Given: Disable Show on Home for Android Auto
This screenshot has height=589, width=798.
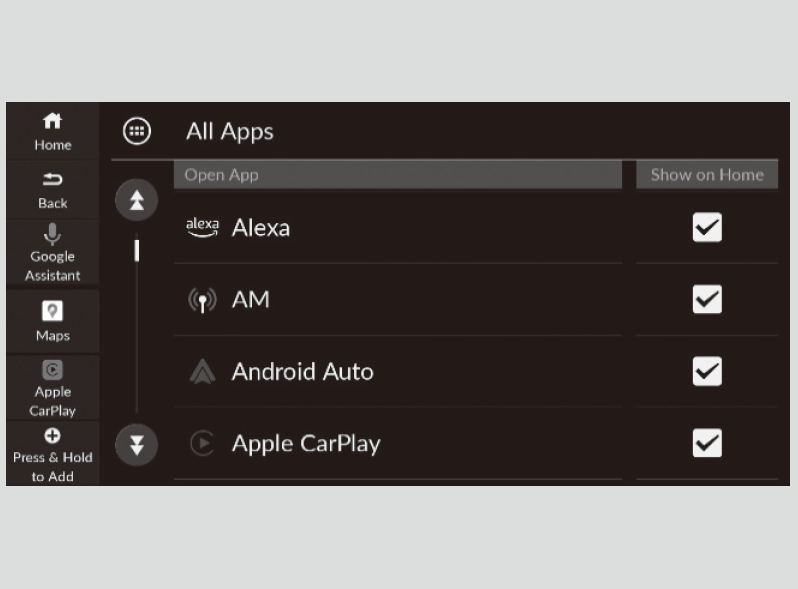Looking at the screenshot, I should [707, 372].
